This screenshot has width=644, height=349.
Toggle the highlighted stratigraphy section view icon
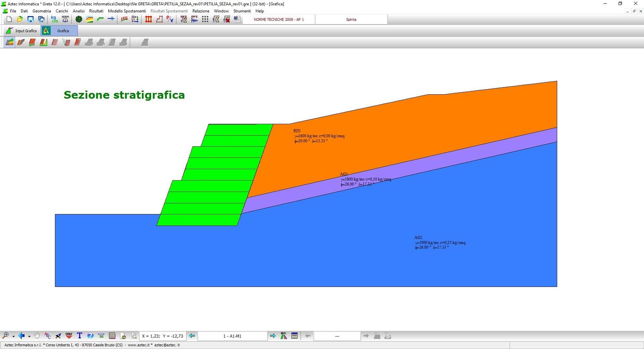[9, 42]
